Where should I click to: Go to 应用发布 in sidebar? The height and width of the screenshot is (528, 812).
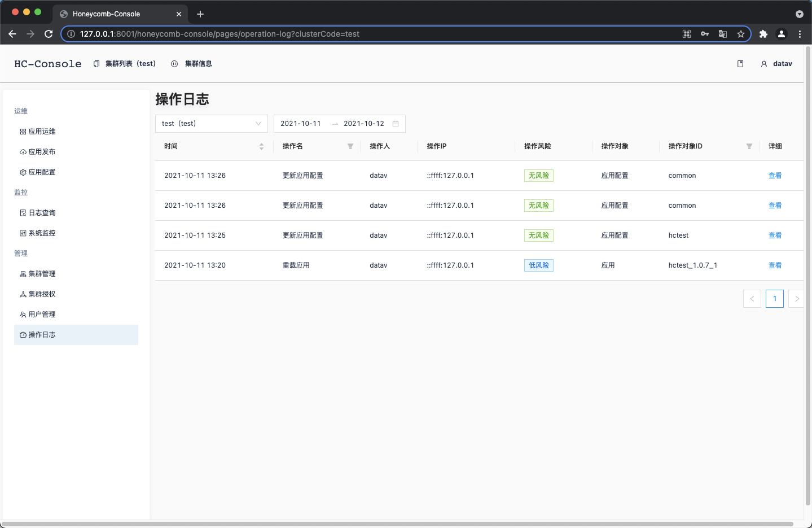76,152
